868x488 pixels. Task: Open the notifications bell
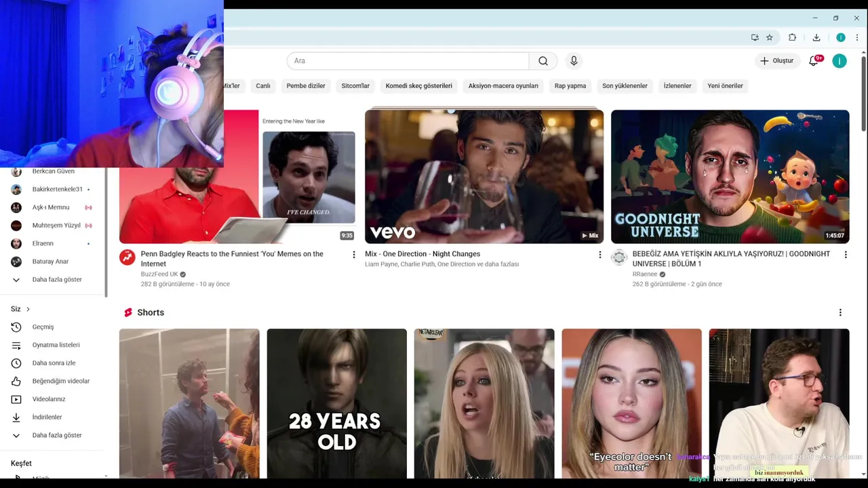coord(814,61)
